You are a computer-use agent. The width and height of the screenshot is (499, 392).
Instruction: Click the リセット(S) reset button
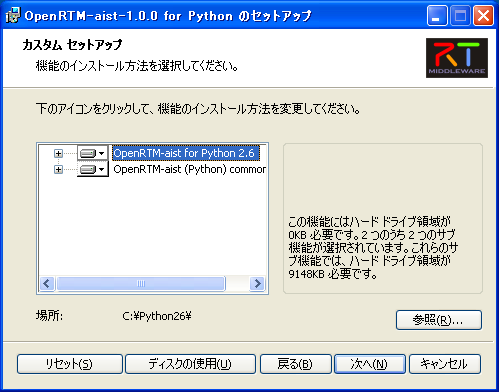[x=70, y=364]
